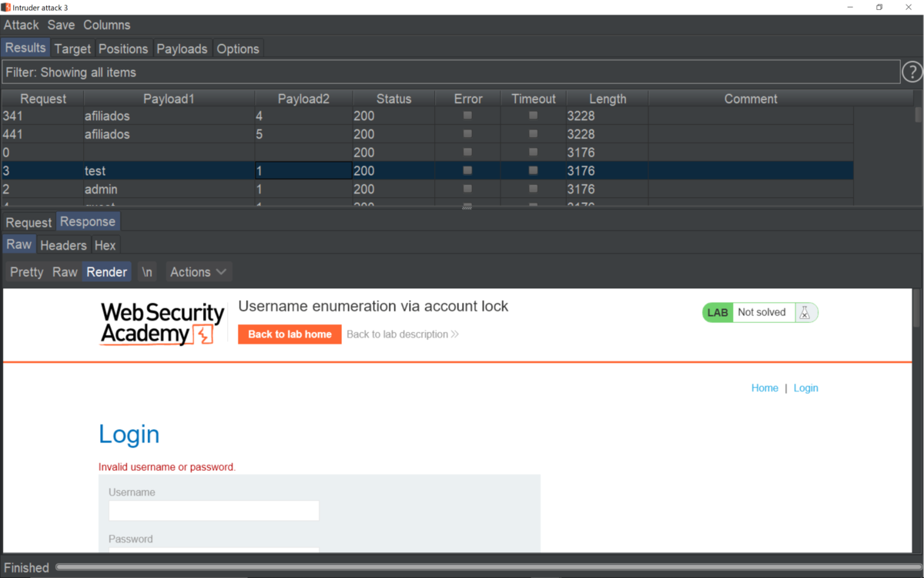This screenshot has height=578, width=924.
Task: Switch to the Options tab
Action: pos(238,49)
